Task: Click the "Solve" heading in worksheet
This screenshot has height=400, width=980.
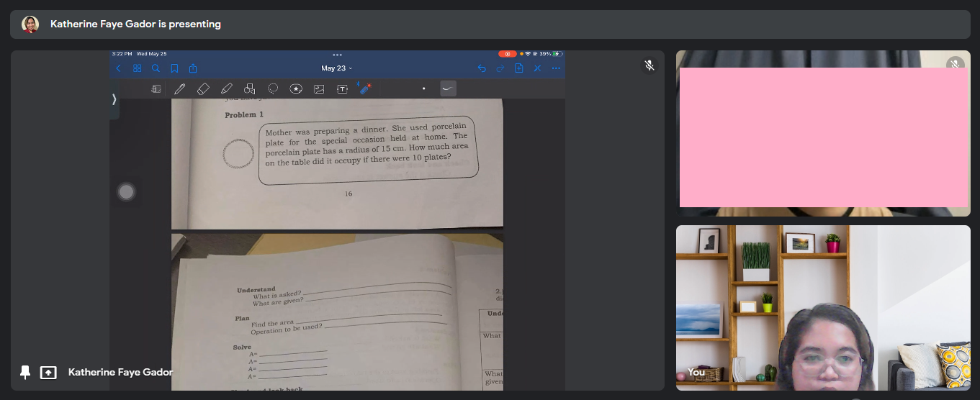Action: tap(242, 347)
